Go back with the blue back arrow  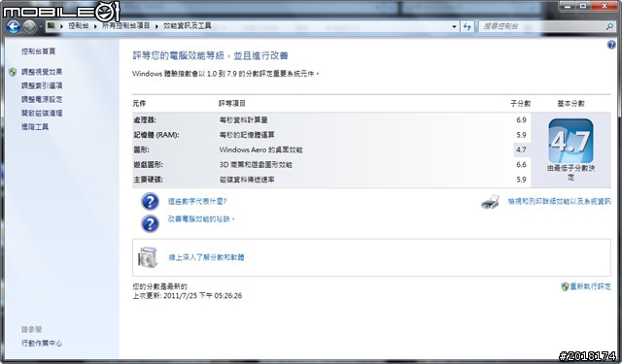tap(14, 26)
